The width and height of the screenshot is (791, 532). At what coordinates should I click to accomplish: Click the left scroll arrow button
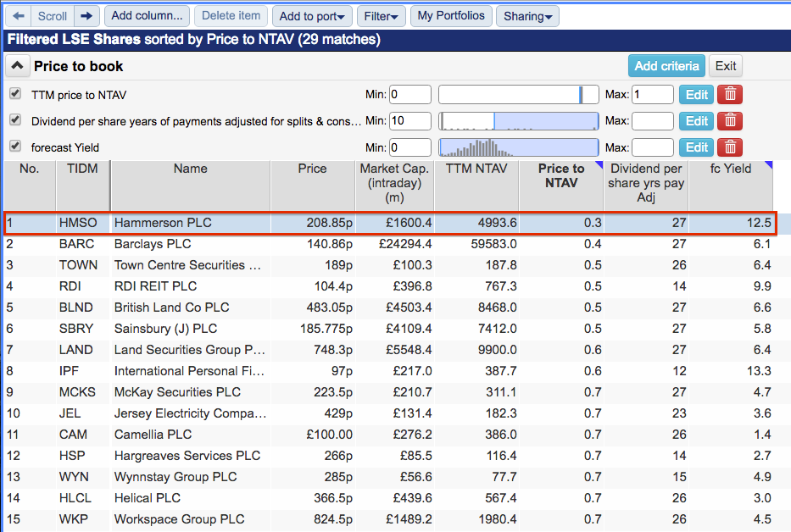(19, 16)
